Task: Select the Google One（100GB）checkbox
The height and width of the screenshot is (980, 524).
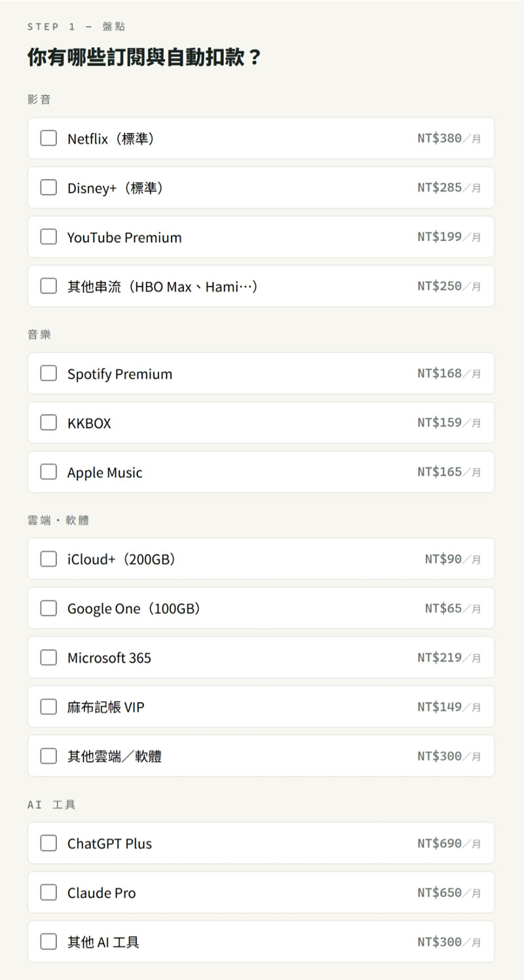Action: click(48, 608)
